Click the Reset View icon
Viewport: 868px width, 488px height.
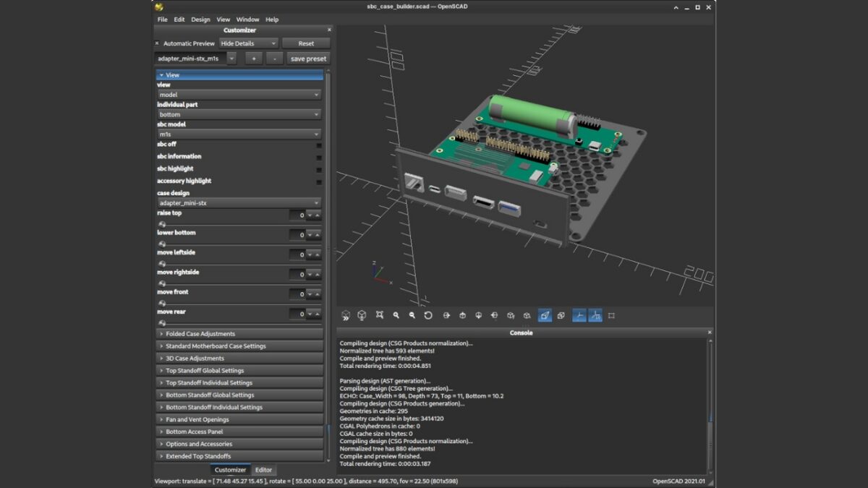pyautogui.click(x=429, y=315)
